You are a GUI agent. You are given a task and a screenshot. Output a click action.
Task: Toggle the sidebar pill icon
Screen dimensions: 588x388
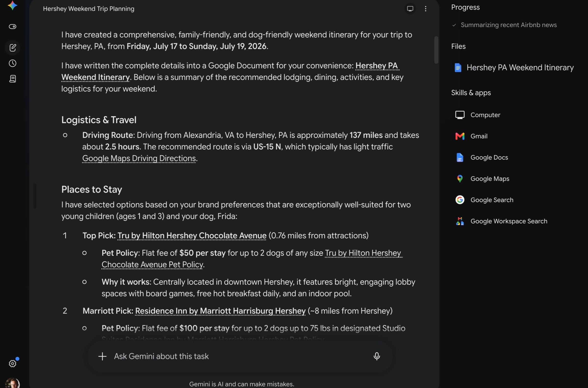click(13, 26)
